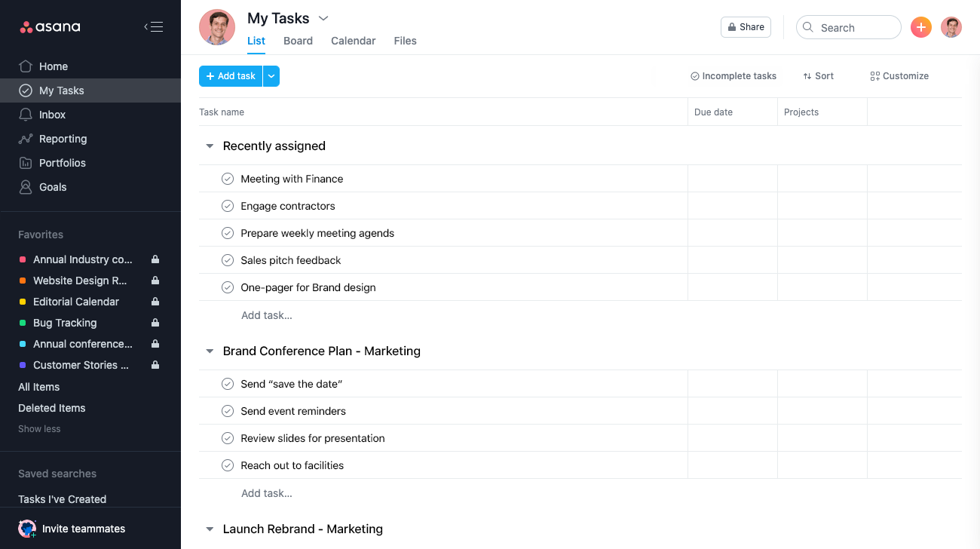Viewport: 980px width, 549px height.
Task: Click in the Search field
Action: coord(849,27)
